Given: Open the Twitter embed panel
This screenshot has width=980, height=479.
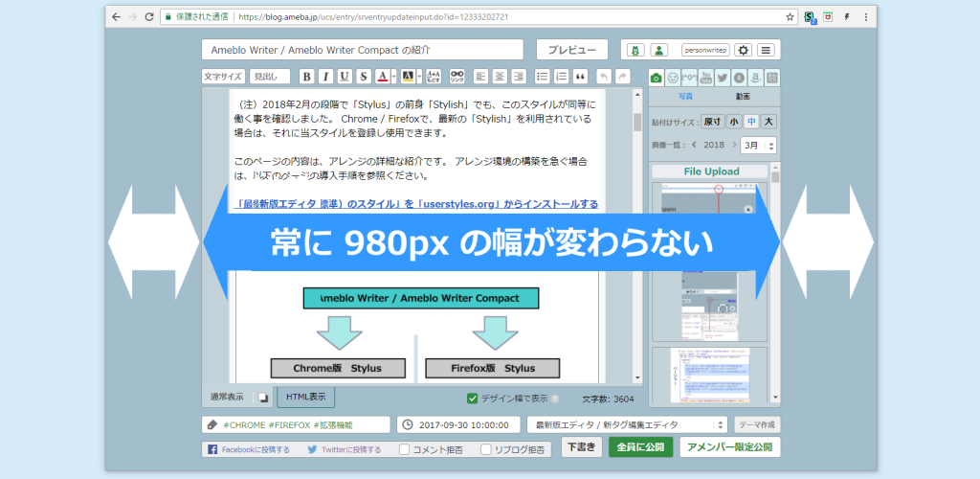Looking at the screenshot, I should click(x=723, y=78).
